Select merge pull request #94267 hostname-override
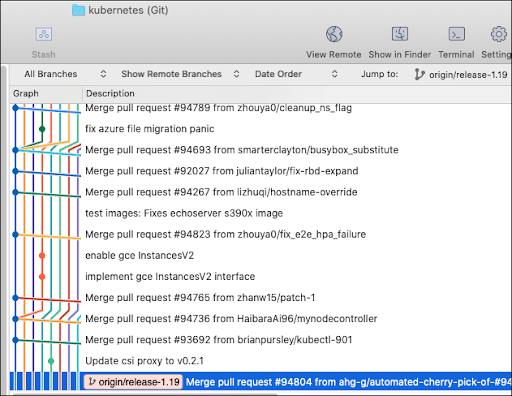The image size is (512, 396). pyautogui.click(x=221, y=192)
